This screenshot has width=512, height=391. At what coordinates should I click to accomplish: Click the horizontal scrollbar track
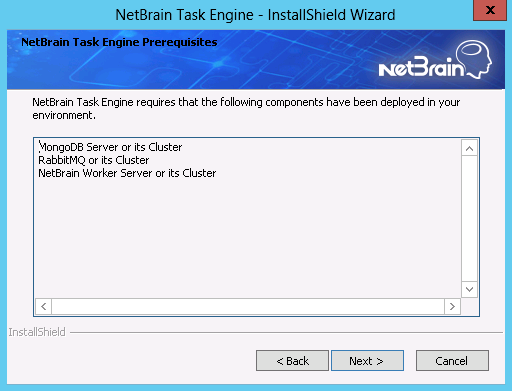click(248, 306)
